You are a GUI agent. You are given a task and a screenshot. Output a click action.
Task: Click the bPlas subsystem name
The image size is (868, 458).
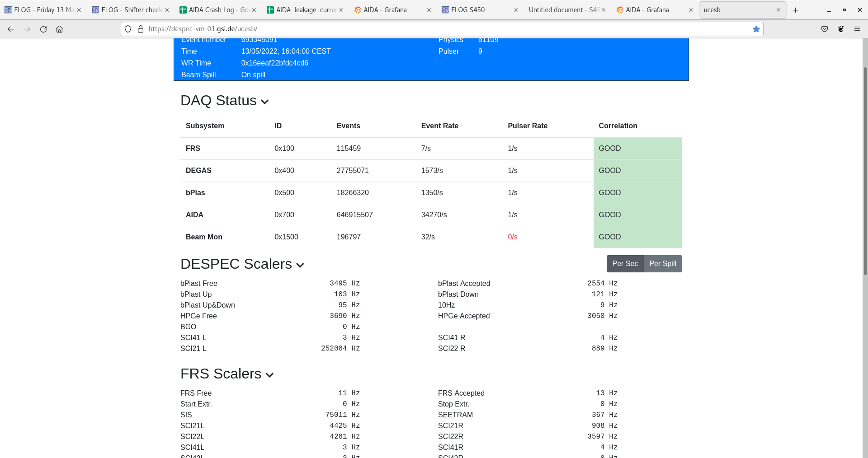click(x=195, y=193)
